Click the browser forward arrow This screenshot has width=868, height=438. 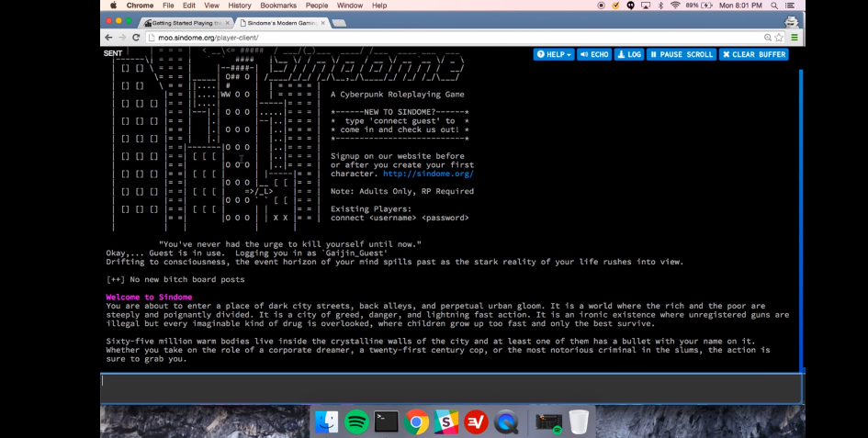[x=122, y=38]
